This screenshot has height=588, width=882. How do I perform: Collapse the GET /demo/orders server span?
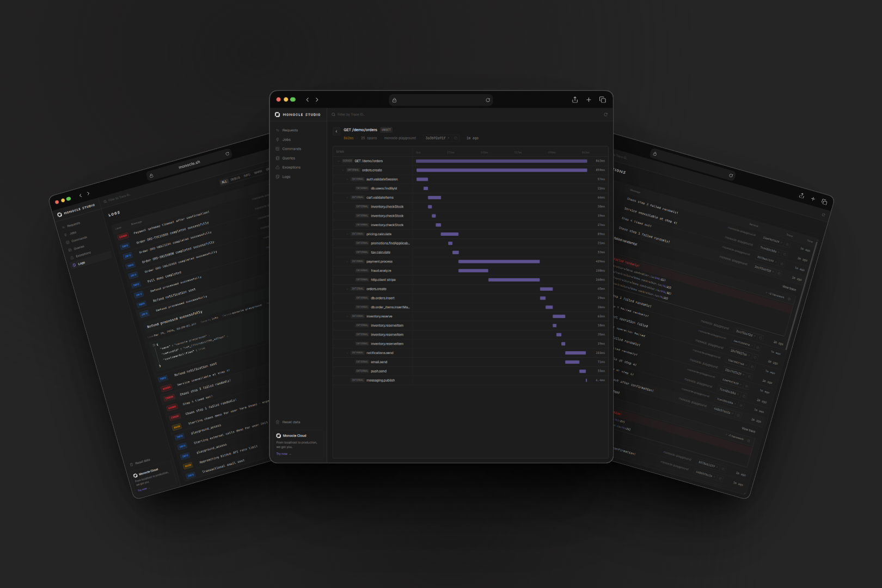(x=338, y=161)
